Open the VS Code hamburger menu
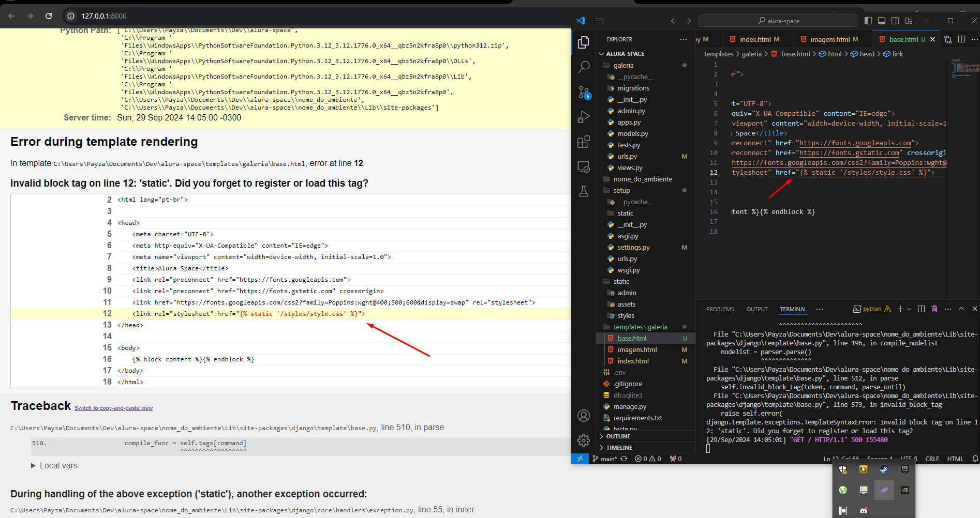The height and width of the screenshot is (518, 980). tap(599, 21)
